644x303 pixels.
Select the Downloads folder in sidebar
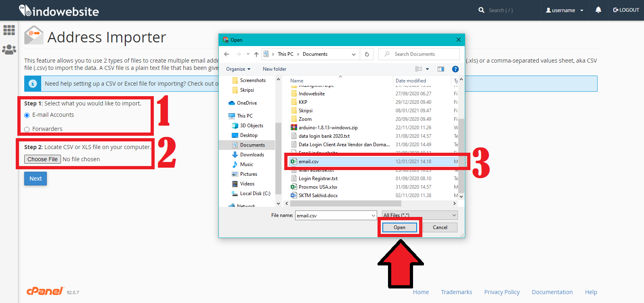click(x=252, y=155)
